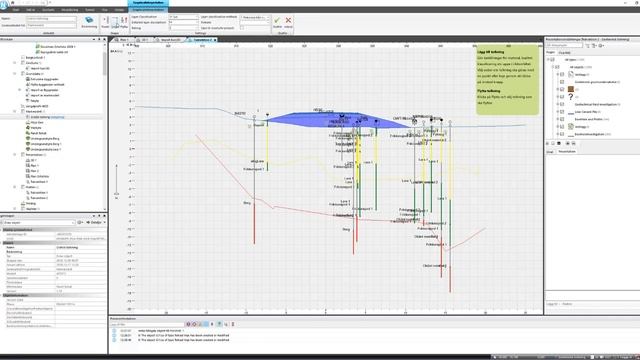Toggle the Boreholes and Probes checkbox

tap(562, 119)
